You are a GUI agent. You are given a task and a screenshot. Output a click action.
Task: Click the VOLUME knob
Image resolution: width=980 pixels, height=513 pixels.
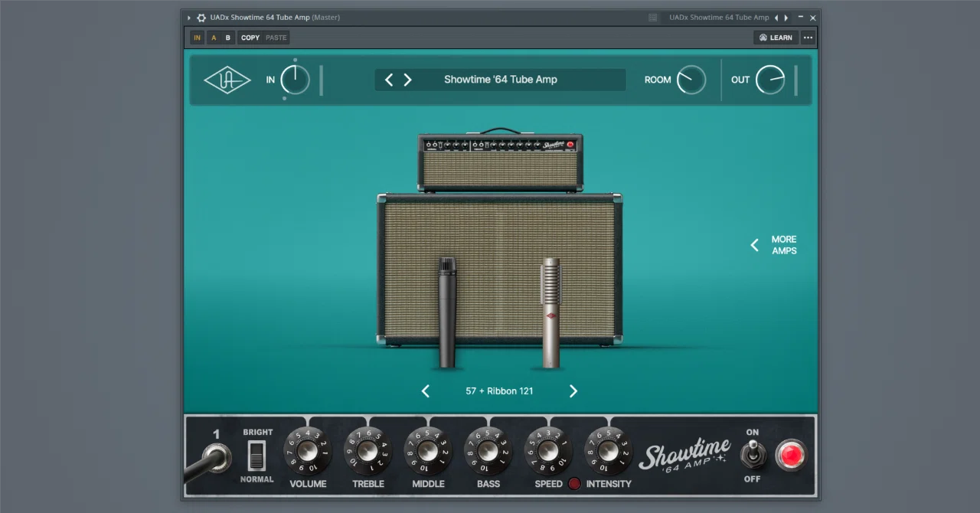click(308, 451)
